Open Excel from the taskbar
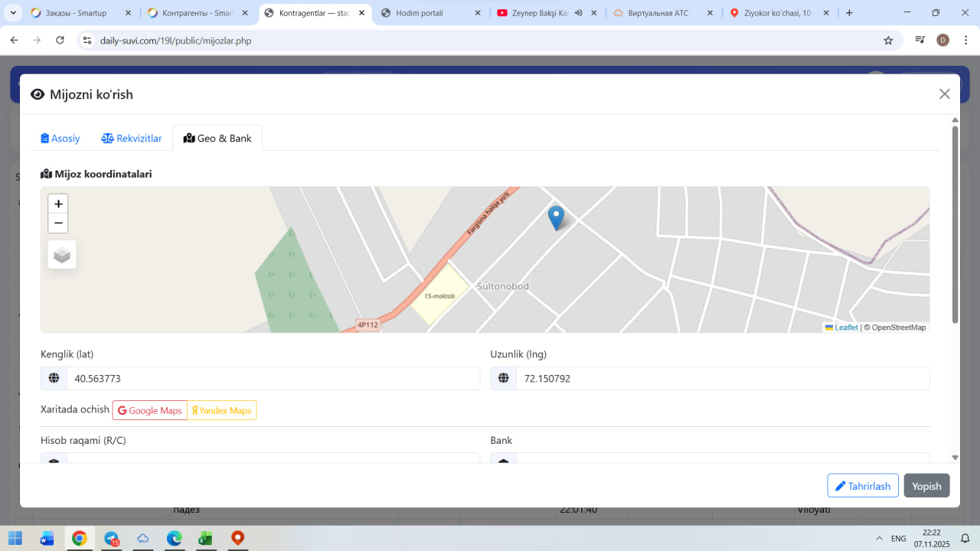 tap(206, 538)
